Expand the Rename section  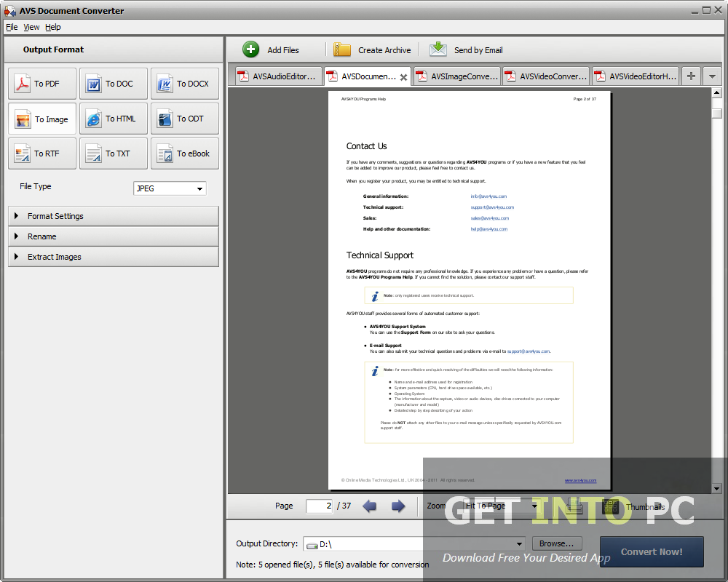114,236
